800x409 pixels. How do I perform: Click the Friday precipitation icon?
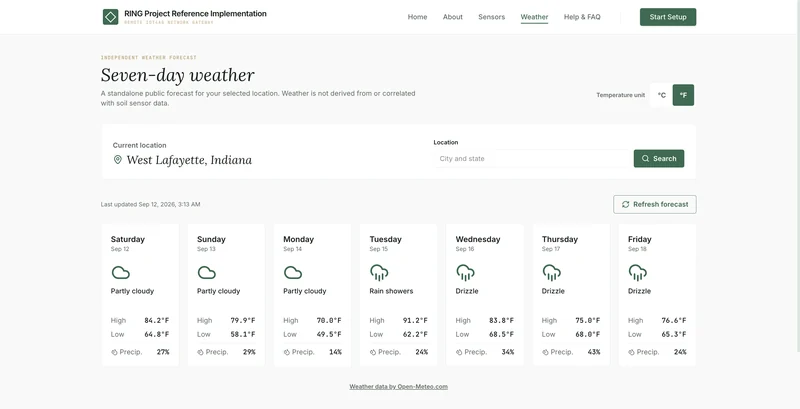coord(632,352)
